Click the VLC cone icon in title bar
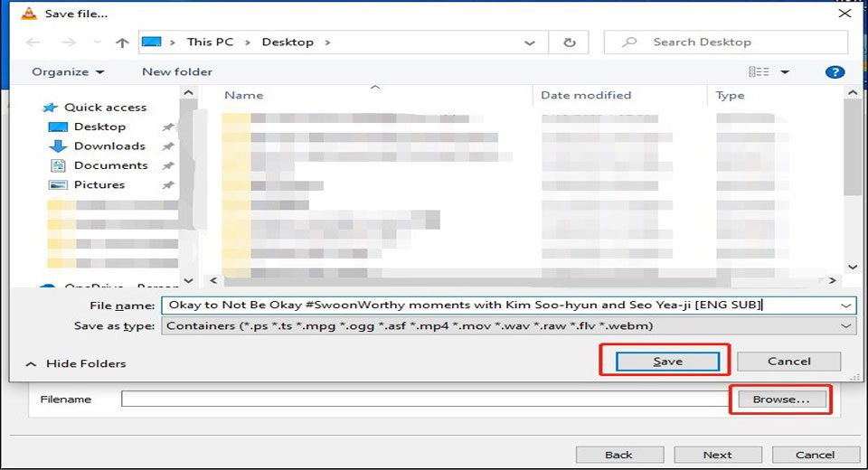This screenshot has height=470, width=868. [29, 14]
